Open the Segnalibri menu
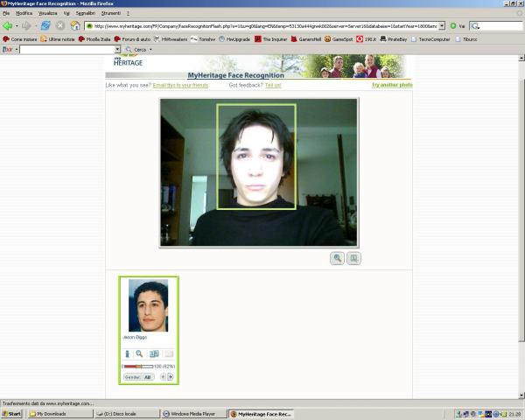525x420 pixels. click(x=86, y=13)
